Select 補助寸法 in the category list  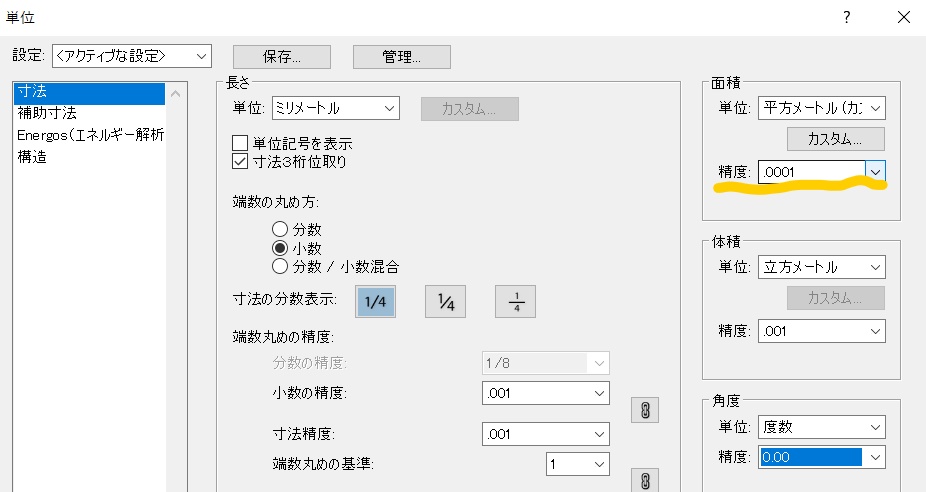(x=47, y=113)
